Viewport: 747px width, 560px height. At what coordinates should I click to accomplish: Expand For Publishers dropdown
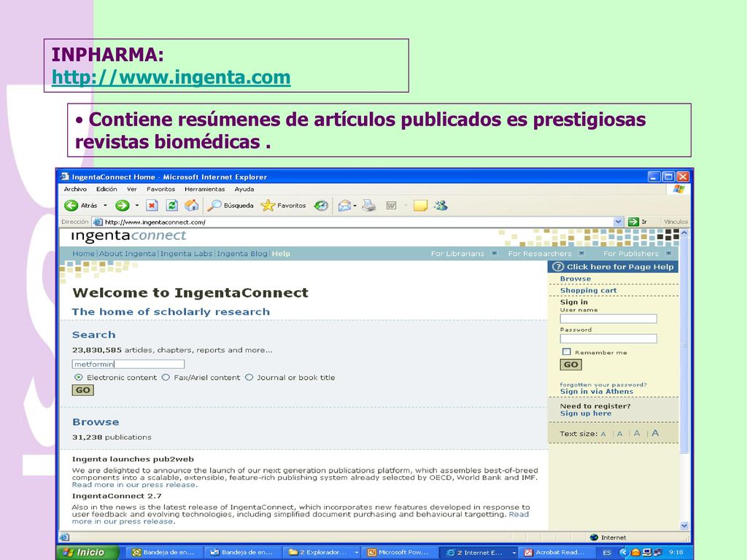(x=668, y=253)
